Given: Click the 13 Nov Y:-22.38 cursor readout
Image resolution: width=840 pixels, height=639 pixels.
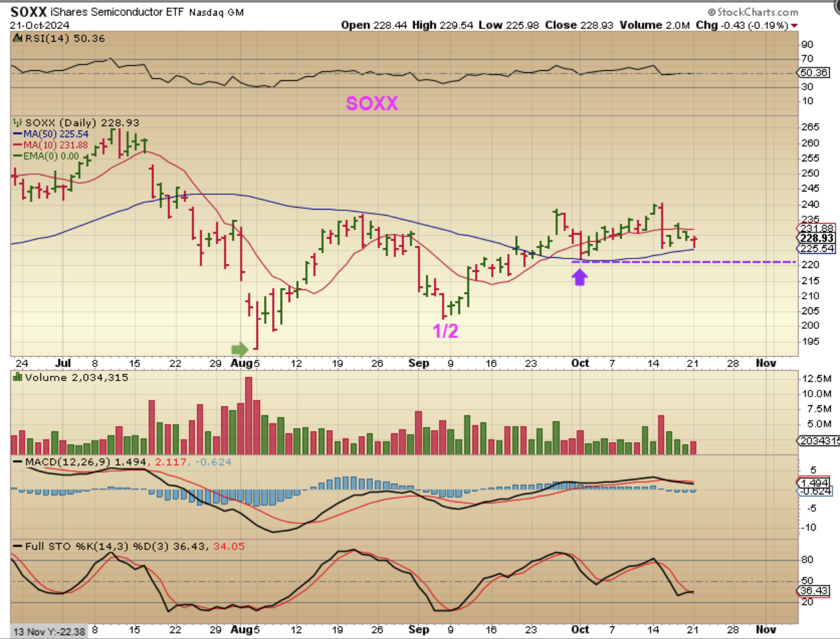Looking at the screenshot, I should [x=49, y=631].
